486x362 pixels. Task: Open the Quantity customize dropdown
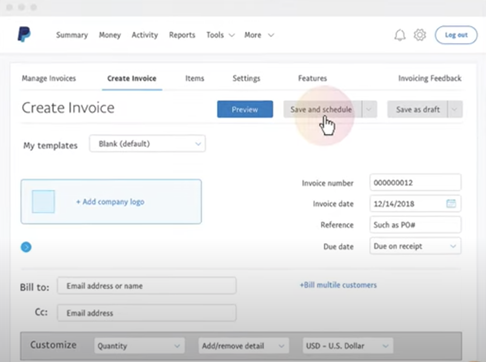tap(139, 346)
